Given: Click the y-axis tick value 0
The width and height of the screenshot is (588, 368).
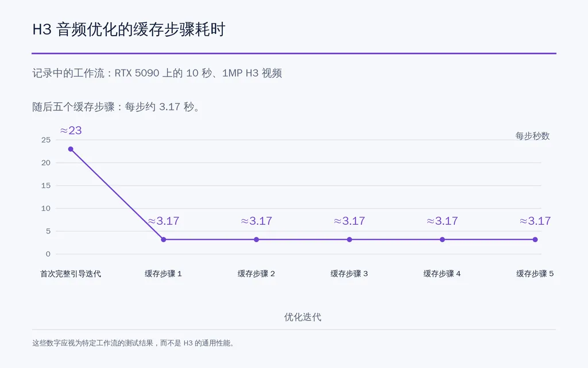Looking at the screenshot, I should pos(48,254).
